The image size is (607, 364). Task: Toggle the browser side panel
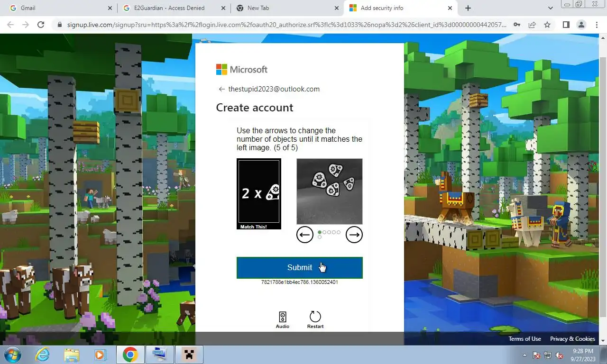point(566,25)
